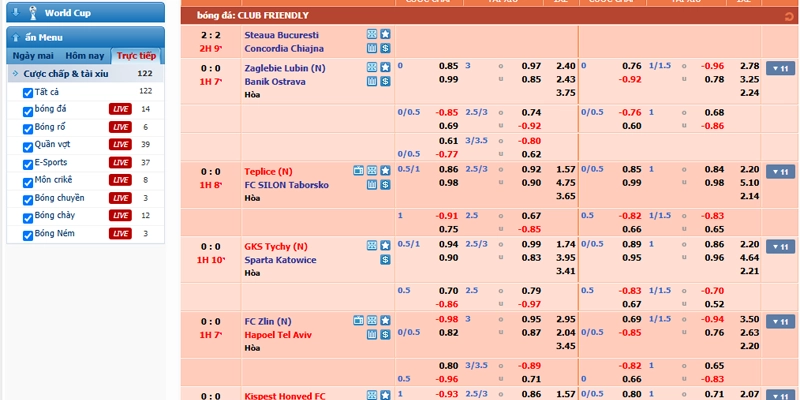
Task: Select GKS Tychy handicap odds 0.94
Action: [448, 244]
